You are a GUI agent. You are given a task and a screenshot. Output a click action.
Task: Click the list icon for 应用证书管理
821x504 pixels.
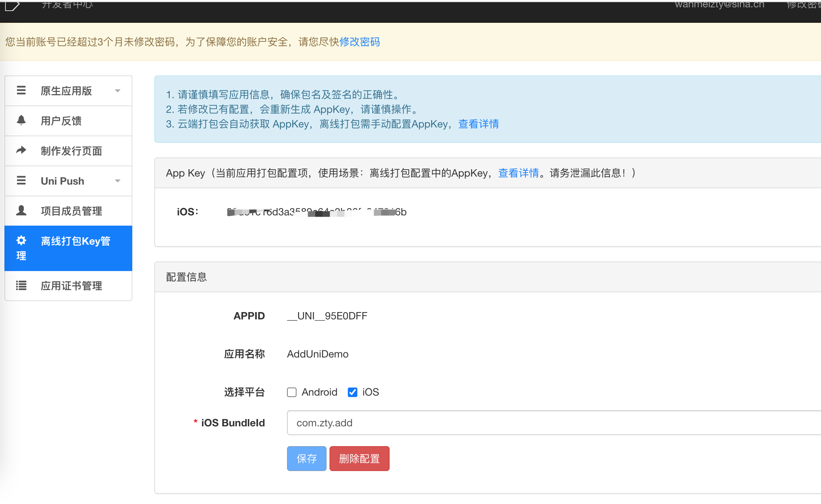[21, 285]
